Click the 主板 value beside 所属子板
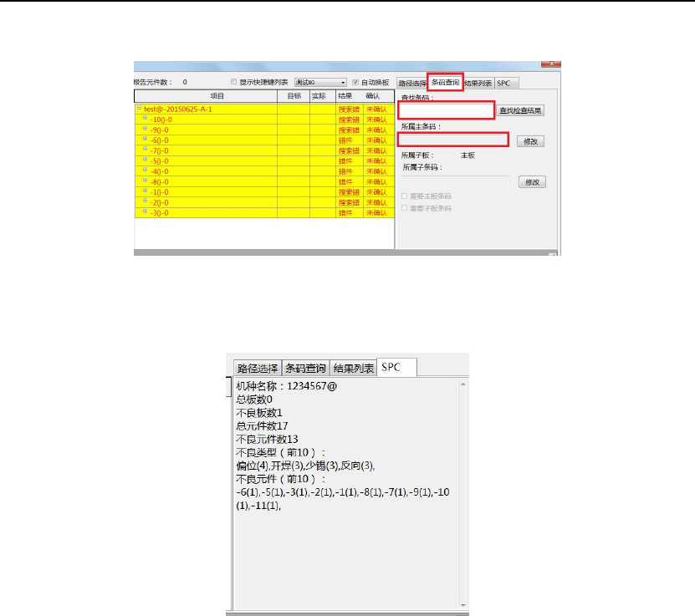This screenshot has width=695, height=616. (x=468, y=155)
